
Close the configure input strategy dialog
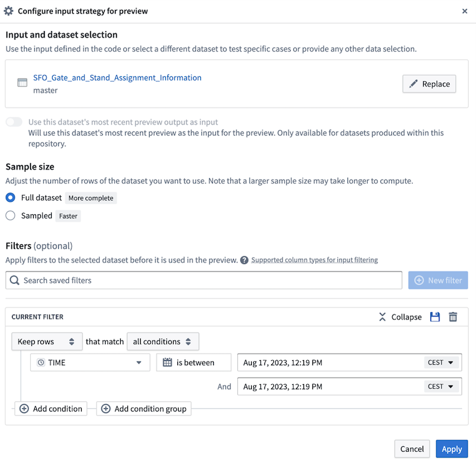pos(465,11)
